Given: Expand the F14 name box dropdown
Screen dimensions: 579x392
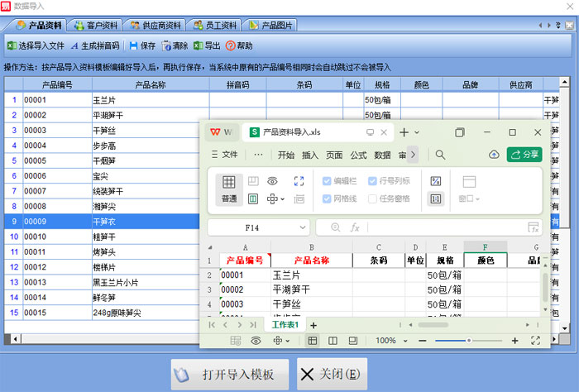Looking at the screenshot, I should [303, 227].
